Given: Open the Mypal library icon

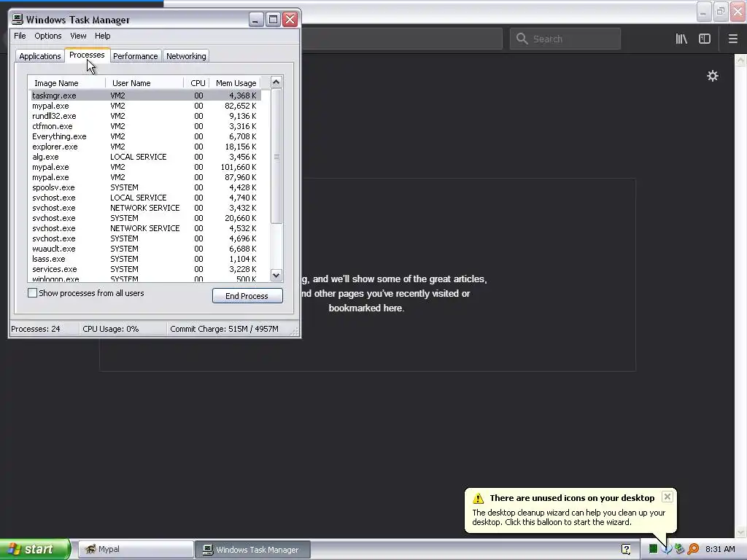Looking at the screenshot, I should (681, 39).
